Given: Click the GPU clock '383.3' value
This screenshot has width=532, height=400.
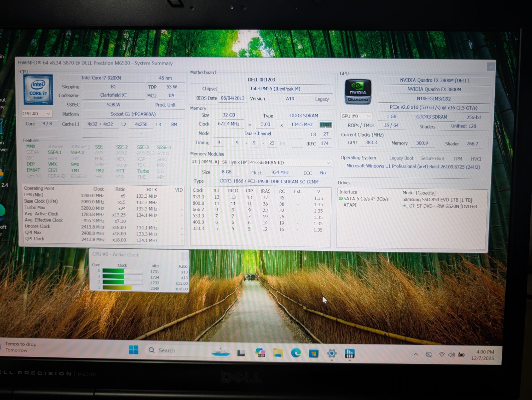Looking at the screenshot, I should (371, 143).
